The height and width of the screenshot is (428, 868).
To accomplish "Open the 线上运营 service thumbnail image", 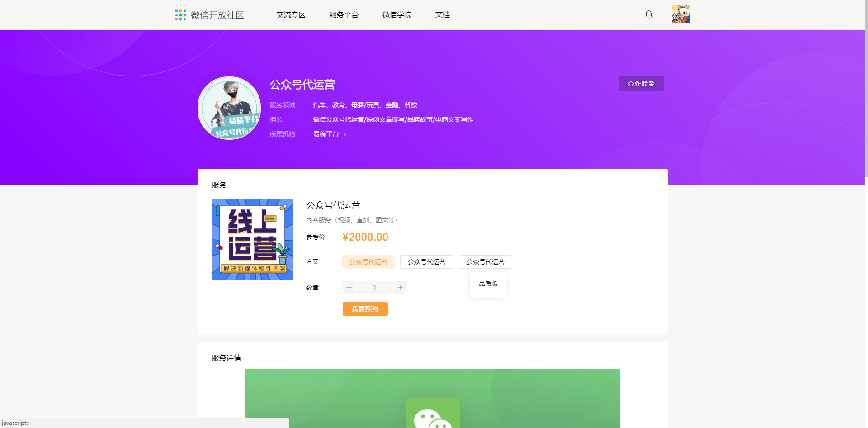I will click(253, 239).
